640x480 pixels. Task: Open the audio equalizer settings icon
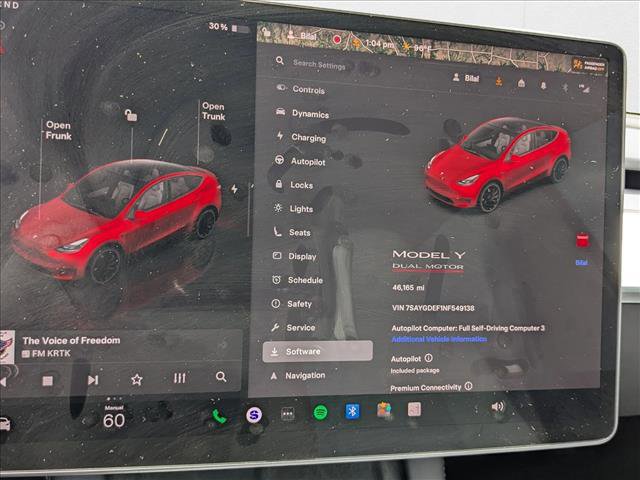pyautogui.click(x=180, y=378)
